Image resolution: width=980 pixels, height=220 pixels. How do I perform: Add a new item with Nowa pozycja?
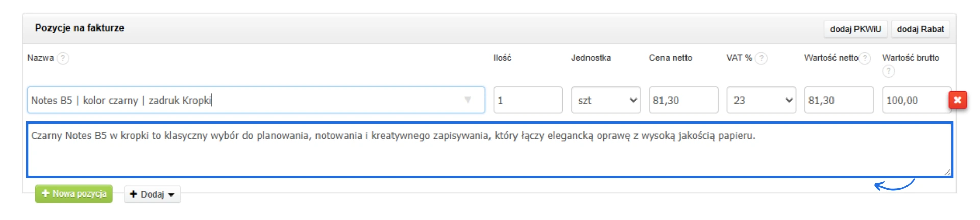(74, 194)
